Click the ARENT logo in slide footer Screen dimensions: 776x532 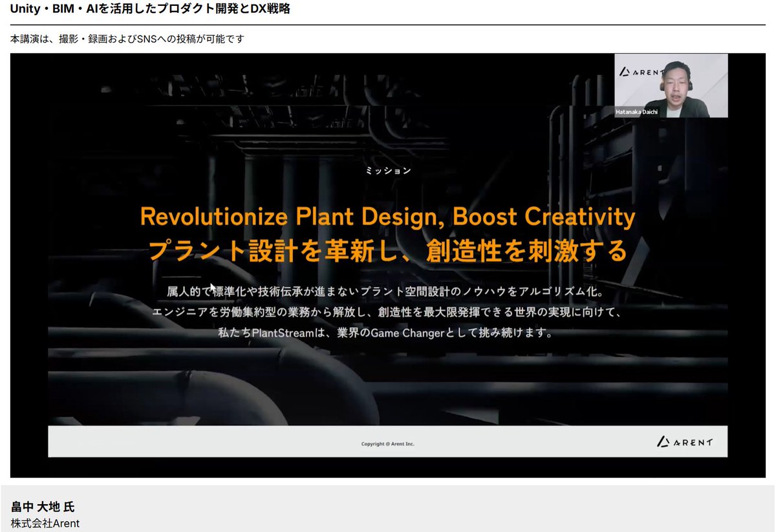click(x=685, y=442)
